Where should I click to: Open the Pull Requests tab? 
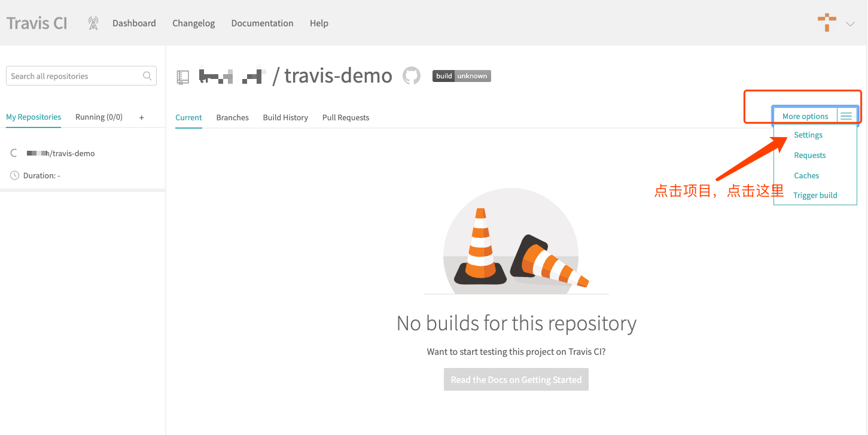345,117
